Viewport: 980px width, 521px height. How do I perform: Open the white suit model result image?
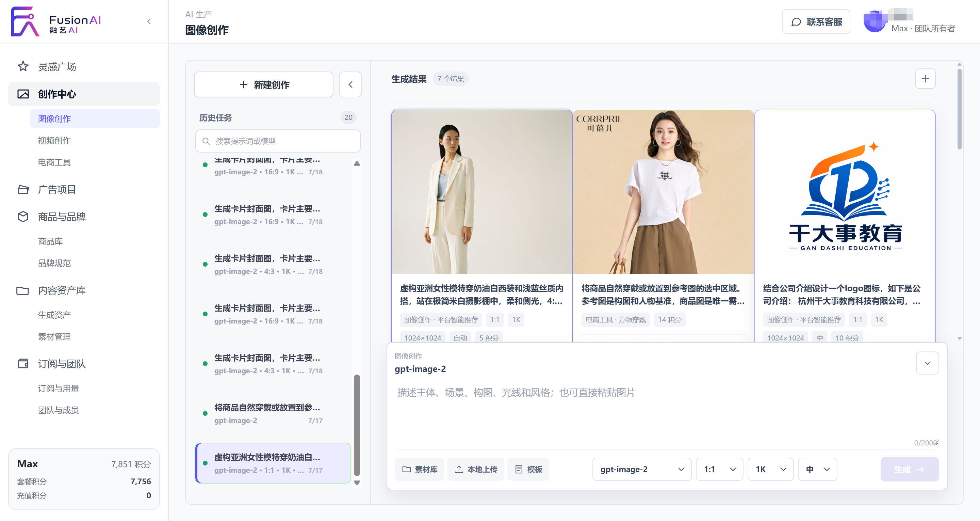click(x=481, y=192)
